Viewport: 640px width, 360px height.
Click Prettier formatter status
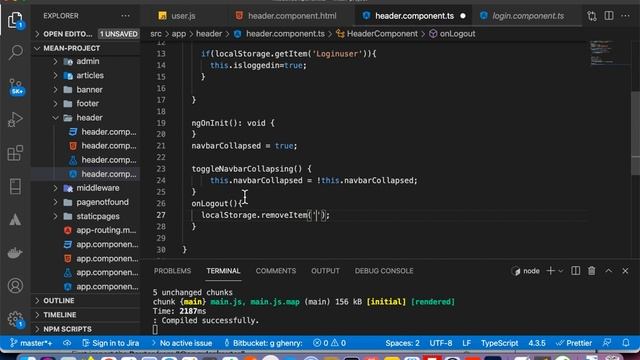coord(574,343)
